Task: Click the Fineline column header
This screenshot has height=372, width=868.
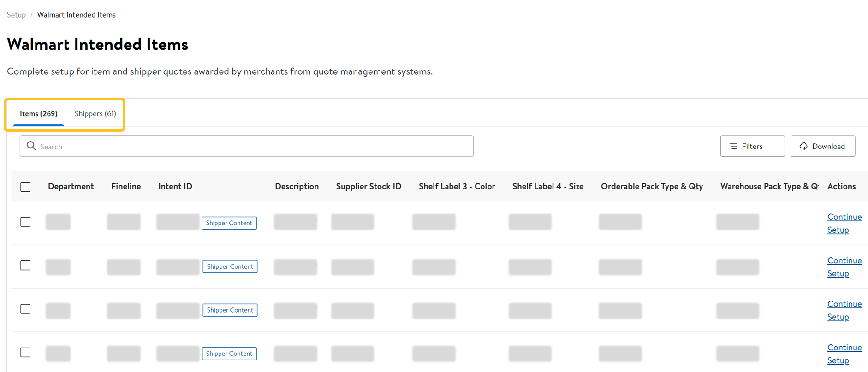Action: 126,186
